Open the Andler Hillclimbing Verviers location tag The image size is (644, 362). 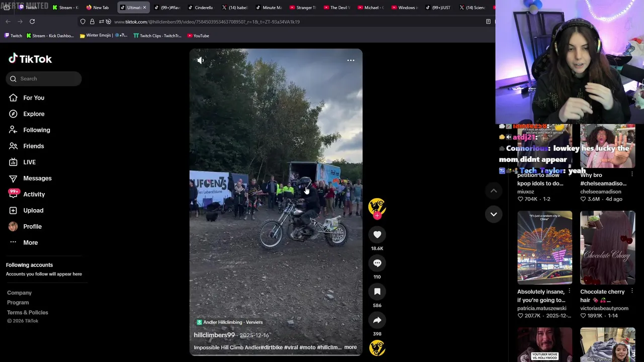point(229,322)
